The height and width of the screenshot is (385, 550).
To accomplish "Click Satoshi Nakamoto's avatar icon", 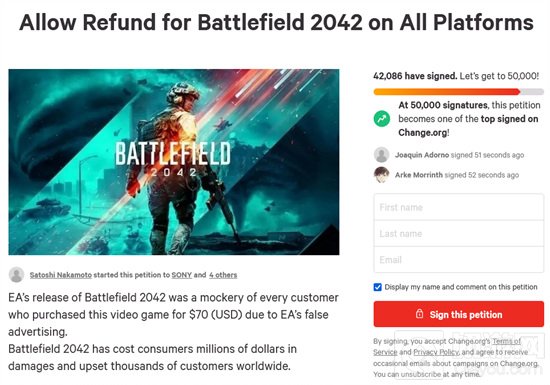I will (x=16, y=275).
